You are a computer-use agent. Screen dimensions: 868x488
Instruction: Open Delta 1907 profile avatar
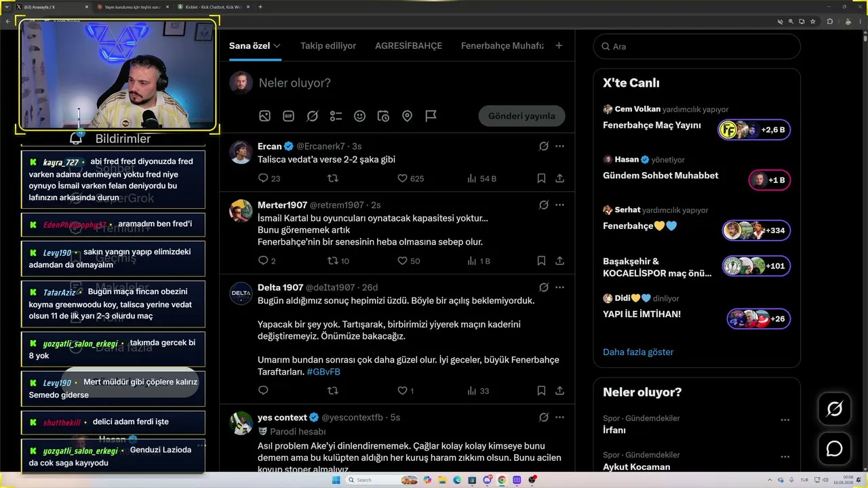point(241,293)
